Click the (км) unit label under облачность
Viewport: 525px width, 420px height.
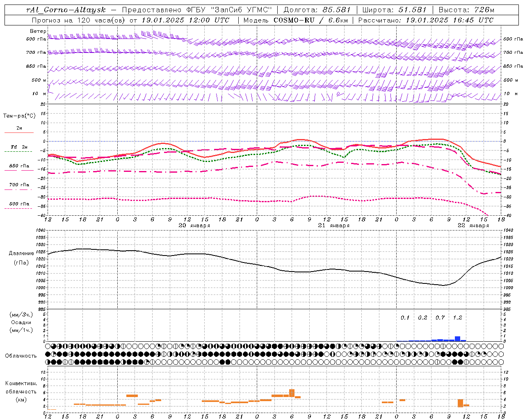(21, 399)
